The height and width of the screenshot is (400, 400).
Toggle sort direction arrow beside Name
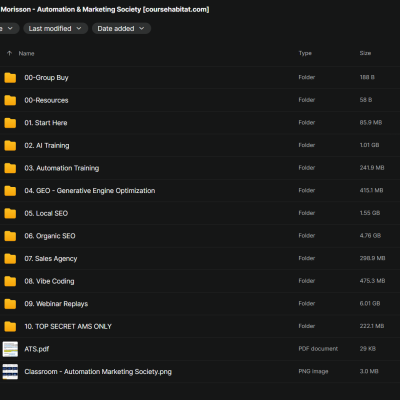click(9, 53)
